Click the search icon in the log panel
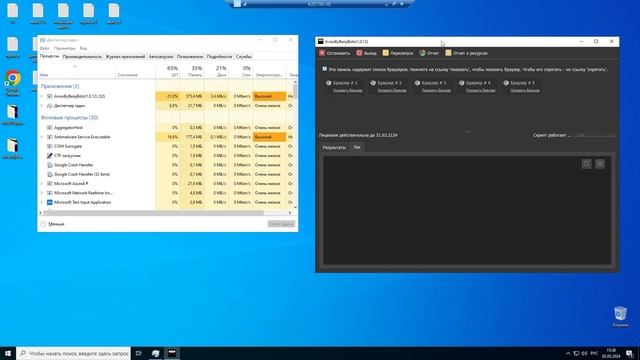 (587, 164)
